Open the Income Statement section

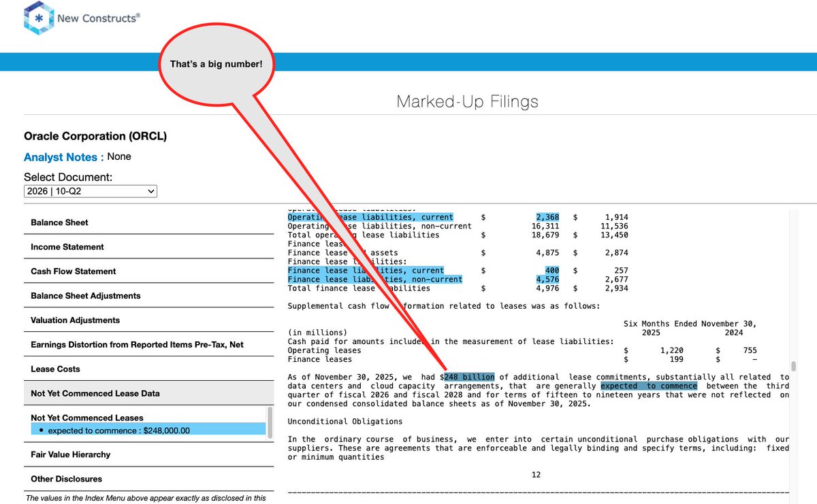(67, 247)
